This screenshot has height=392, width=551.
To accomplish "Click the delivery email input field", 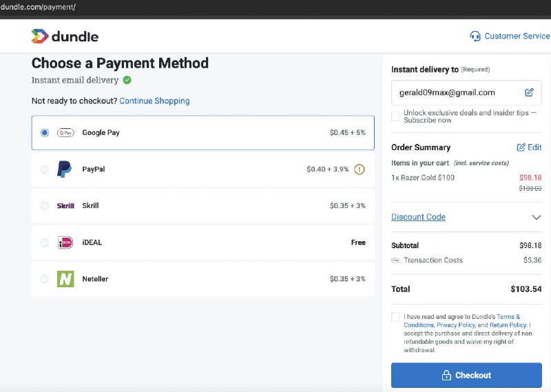I will 455,92.
